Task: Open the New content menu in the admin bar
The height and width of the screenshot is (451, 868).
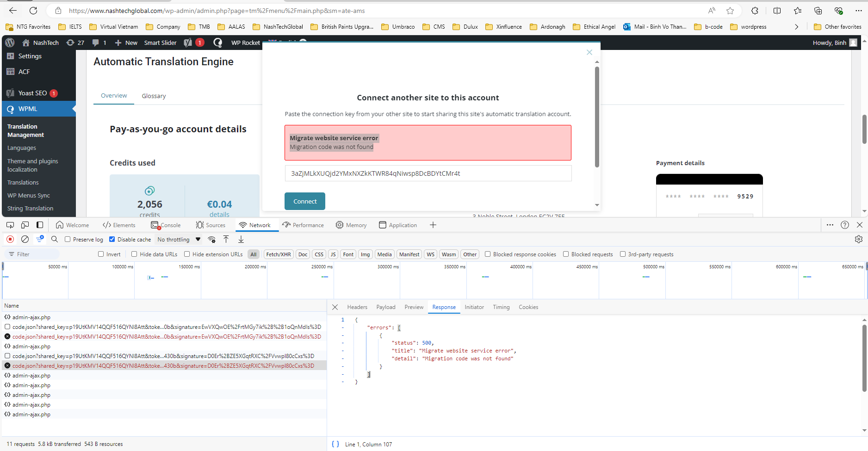Action: pos(126,43)
